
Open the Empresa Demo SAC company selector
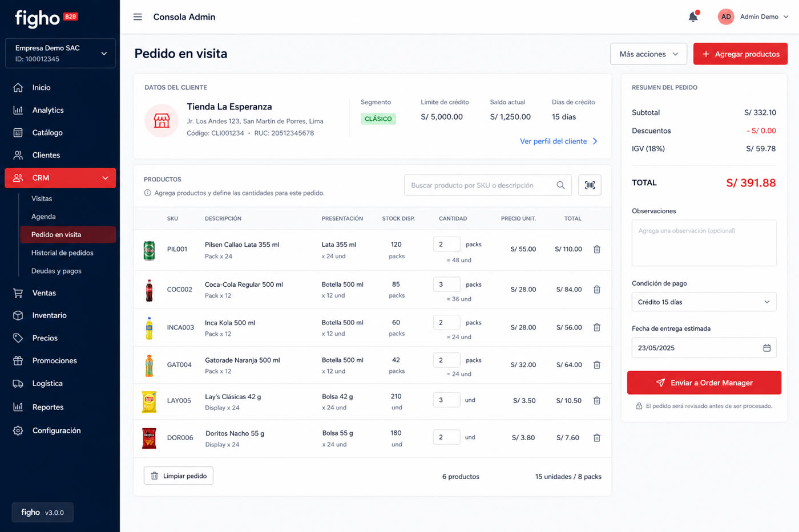click(x=60, y=53)
